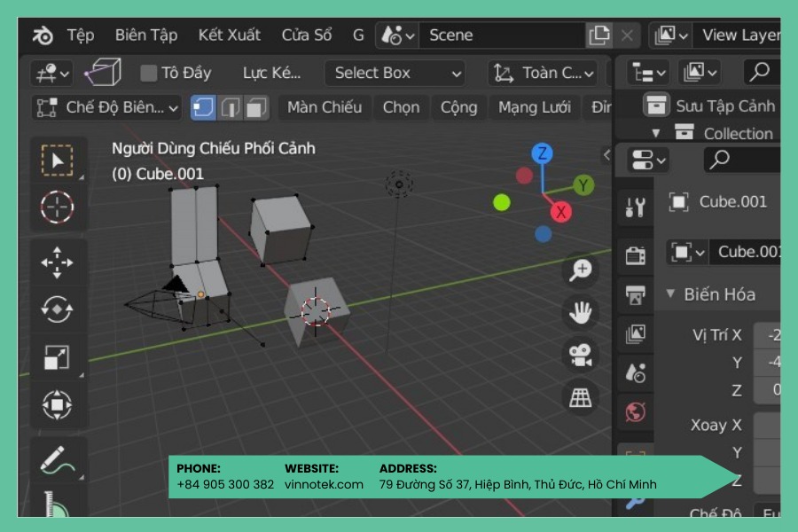Click the Vị Trí Y value field

767,363
